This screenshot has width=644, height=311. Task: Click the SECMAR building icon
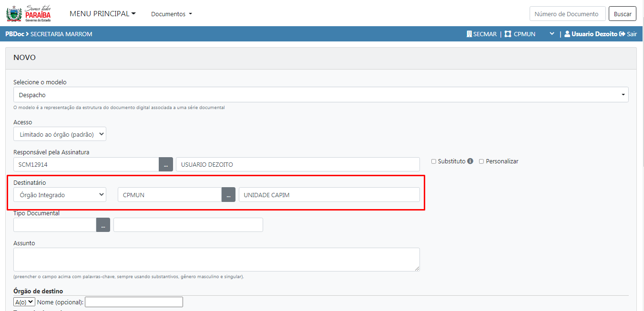[x=469, y=34]
